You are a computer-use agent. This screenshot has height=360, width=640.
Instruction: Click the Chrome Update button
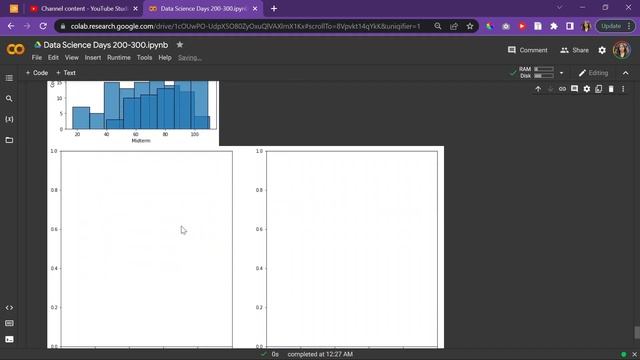tap(615, 26)
